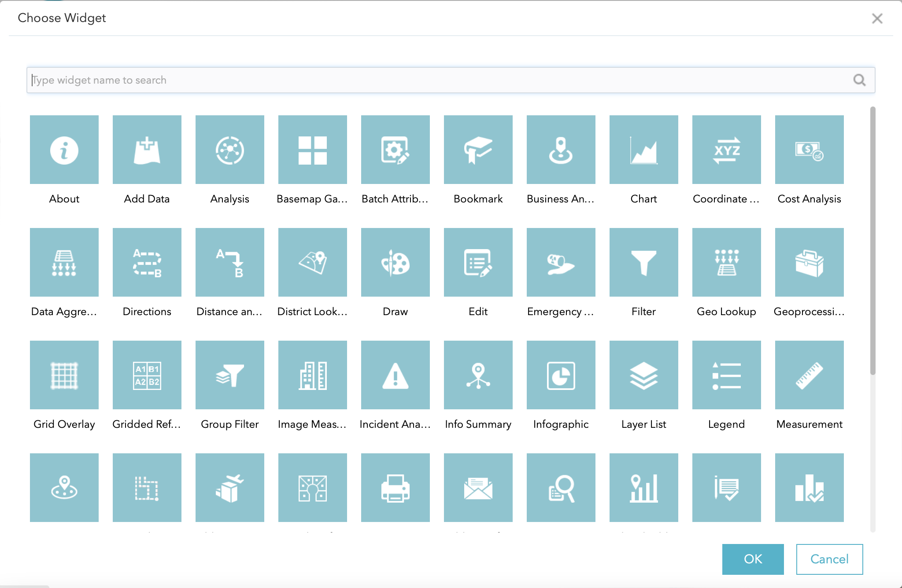
Task: Pick the Geoprocessing toolbox widget
Action: (x=810, y=262)
